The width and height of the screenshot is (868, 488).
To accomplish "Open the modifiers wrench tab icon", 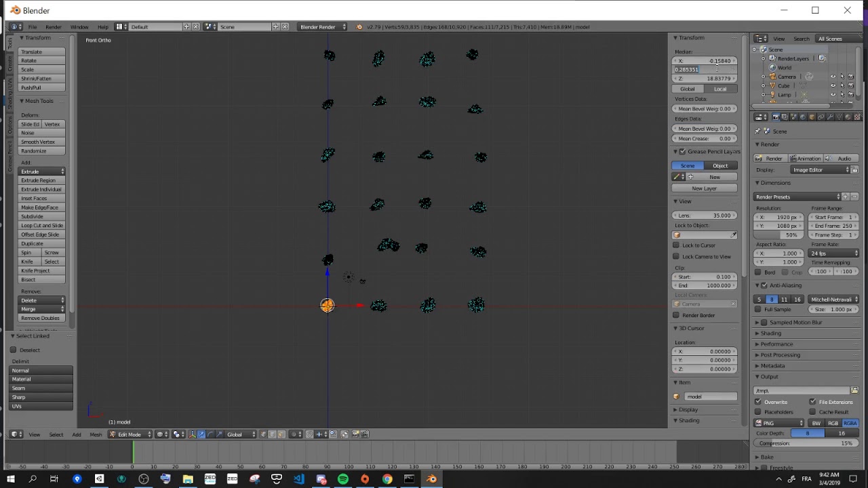I will (x=830, y=117).
